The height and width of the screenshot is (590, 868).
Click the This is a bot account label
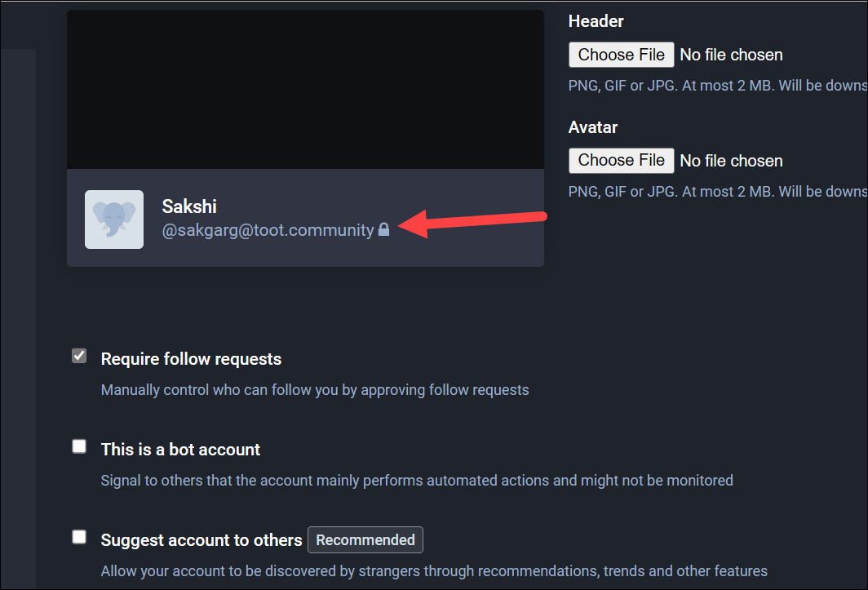point(180,450)
